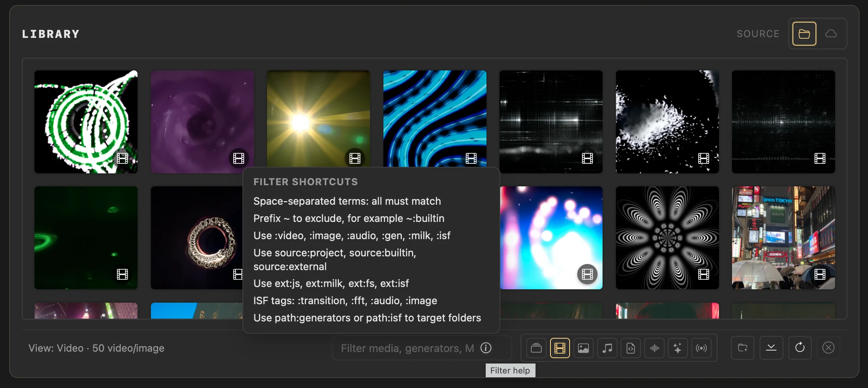The image size is (868, 388).
Task: Click 'Prefix ~ to exclude' help line
Action: [x=349, y=218]
